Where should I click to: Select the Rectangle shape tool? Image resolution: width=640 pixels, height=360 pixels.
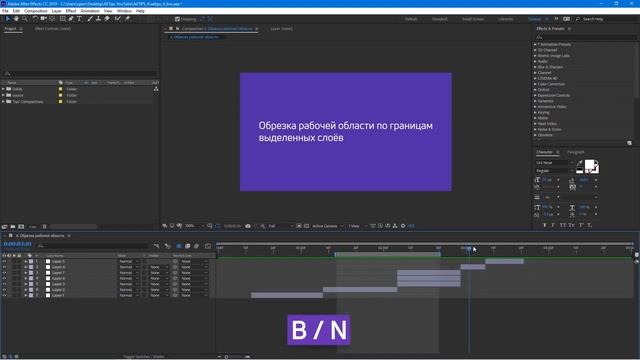pyautogui.click(x=62, y=19)
